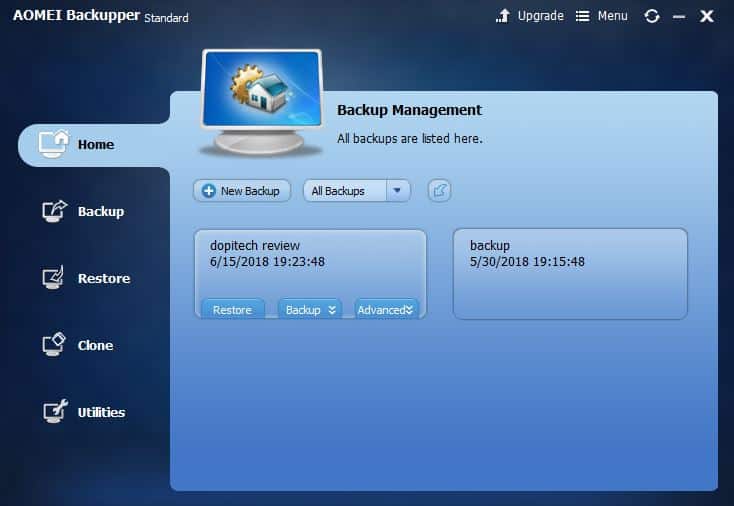734x506 pixels.
Task: Expand Advanced options for dopitech review
Action: 386,309
